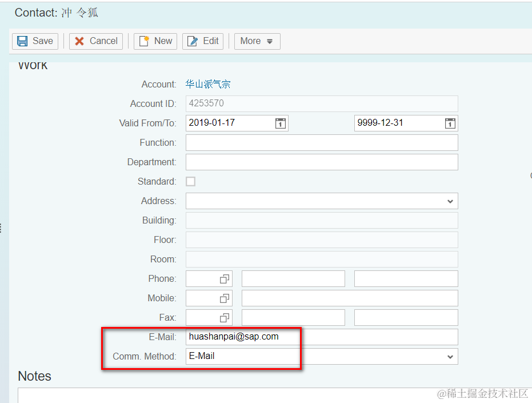The image size is (532, 403).
Task: Open Fax country code value help
Action: 224,318
